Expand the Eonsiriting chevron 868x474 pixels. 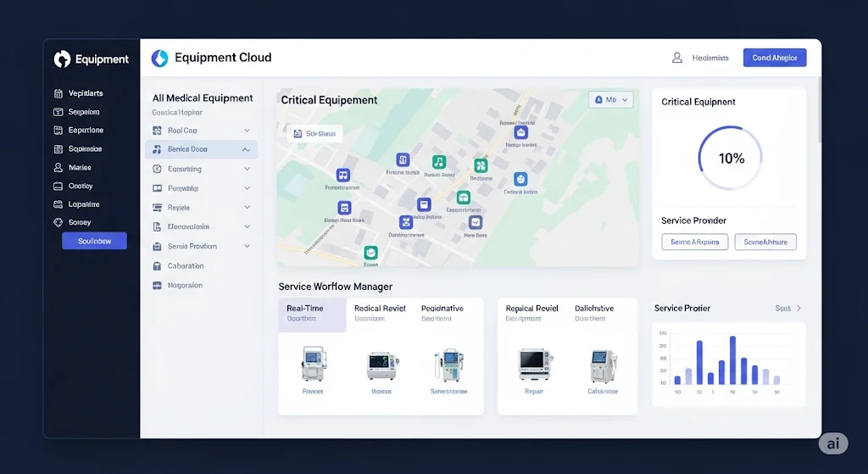click(247, 169)
